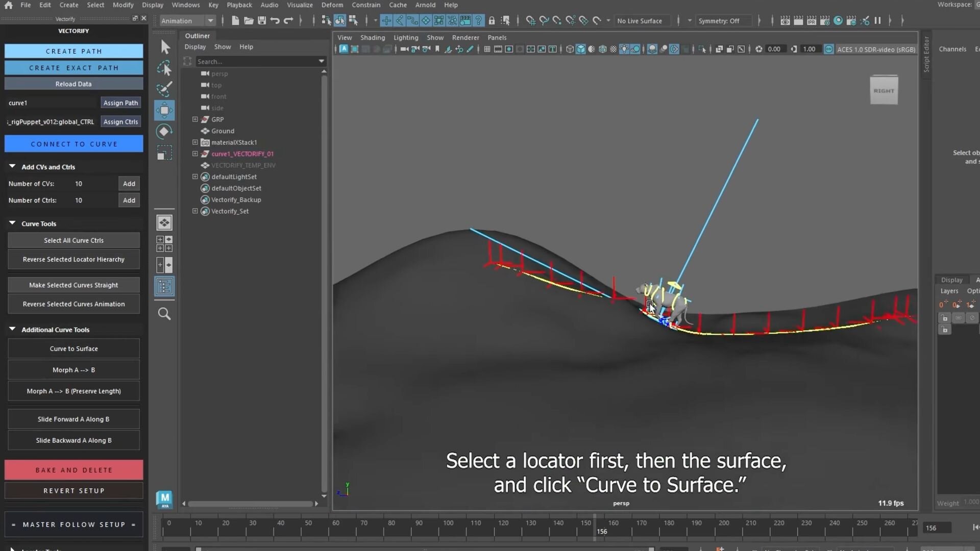Click the Undo icon in status line
Viewport: 980px width, 551px height.
tap(275, 20)
